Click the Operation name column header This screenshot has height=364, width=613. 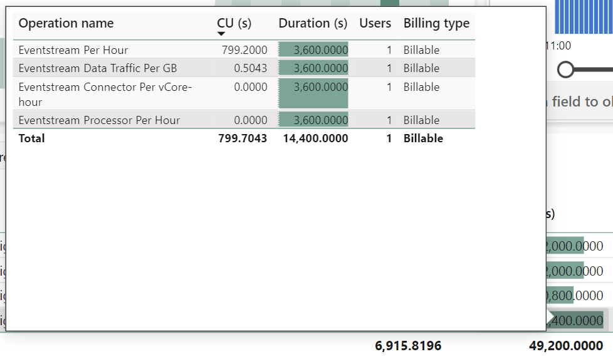tap(66, 24)
